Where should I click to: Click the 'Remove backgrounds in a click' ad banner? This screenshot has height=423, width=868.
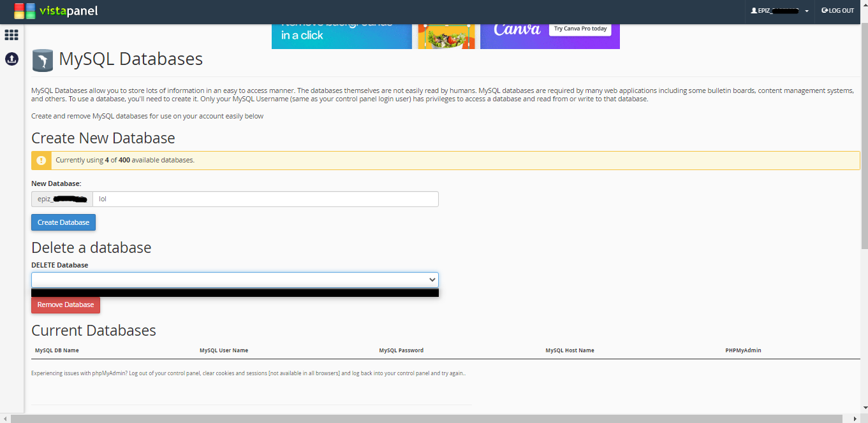[341, 28]
